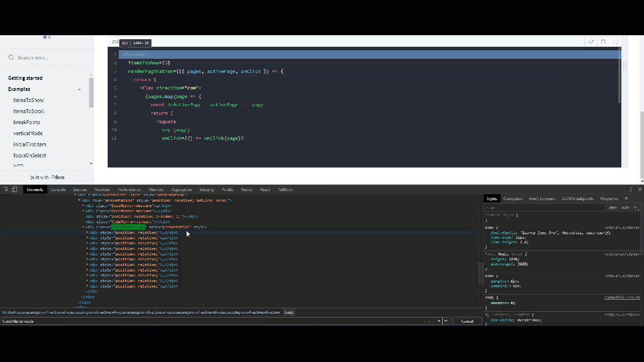This screenshot has width=644, height=362.
Task: Open the Getting started link
Action: [25, 78]
